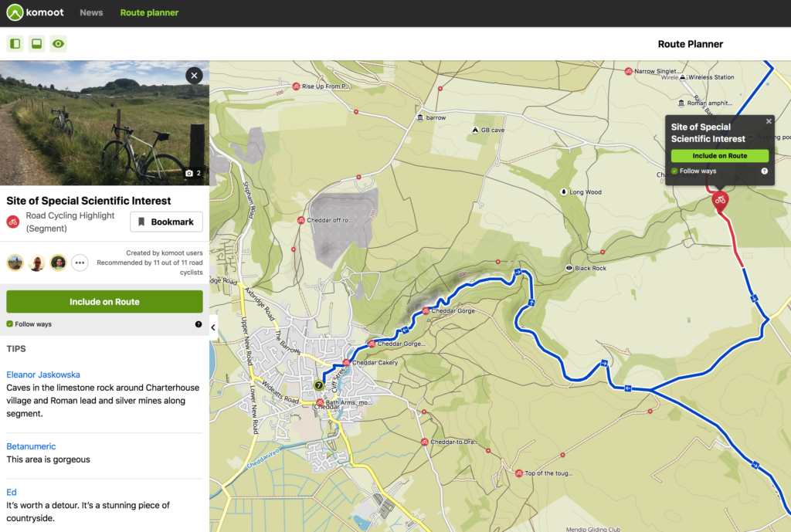Show more recommending users via ellipsis
The image size is (791, 532).
80,263
